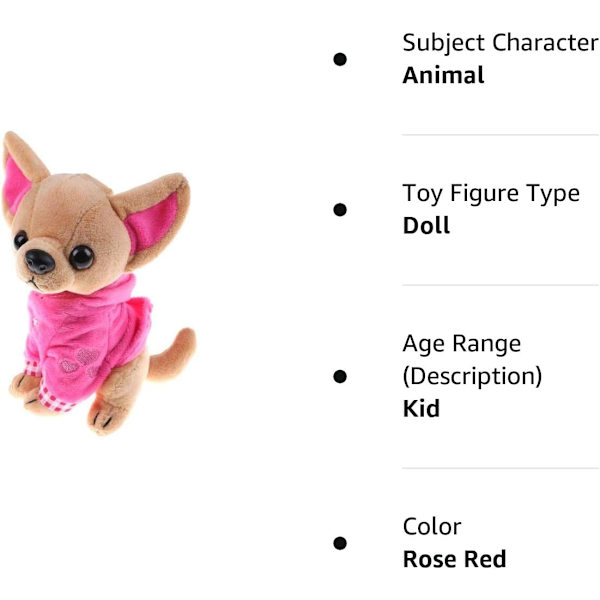Click the chihuahua's pink right ear

pyautogui.click(x=152, y=222)
